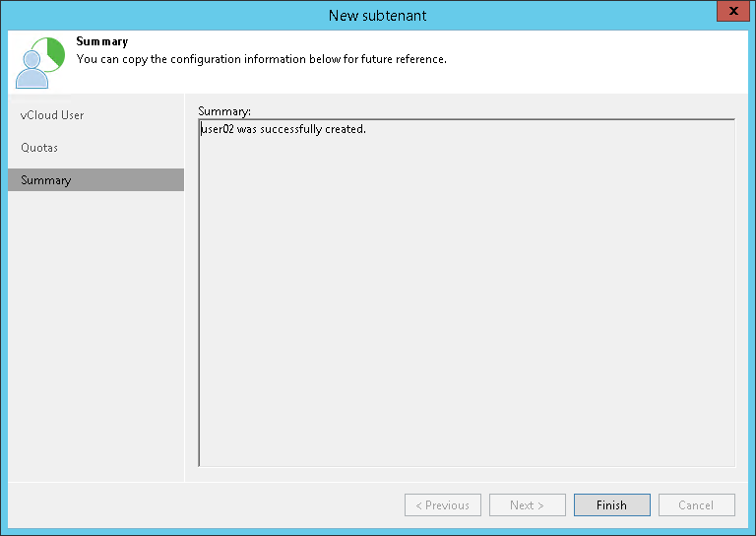
Task: Click the subtenant user pie chart icon
Action: point(40,63)
